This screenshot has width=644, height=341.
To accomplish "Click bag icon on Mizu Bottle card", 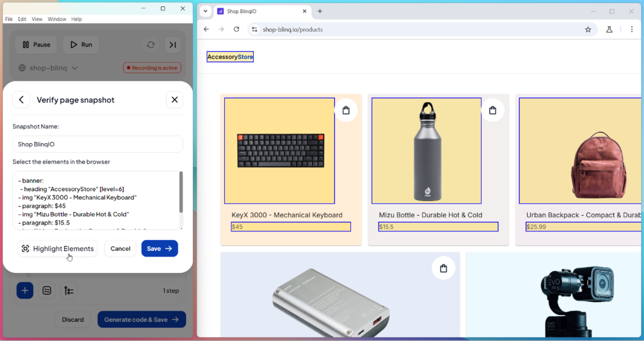I will [x=492, y=110].
